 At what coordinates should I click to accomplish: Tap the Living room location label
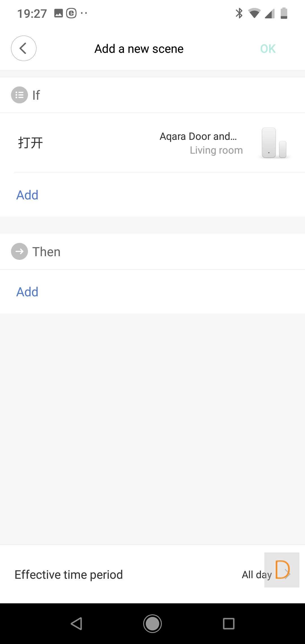(216, 150)
